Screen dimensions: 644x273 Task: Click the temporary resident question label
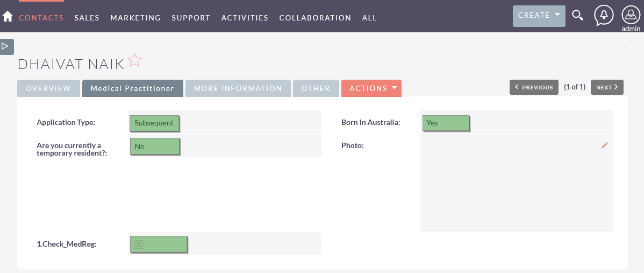72,149
